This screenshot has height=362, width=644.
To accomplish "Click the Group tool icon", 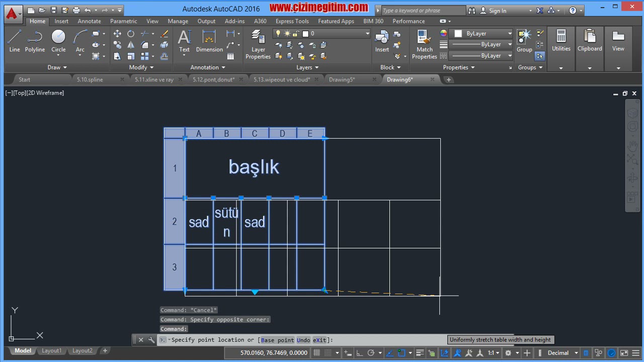I will click(524, 41).
